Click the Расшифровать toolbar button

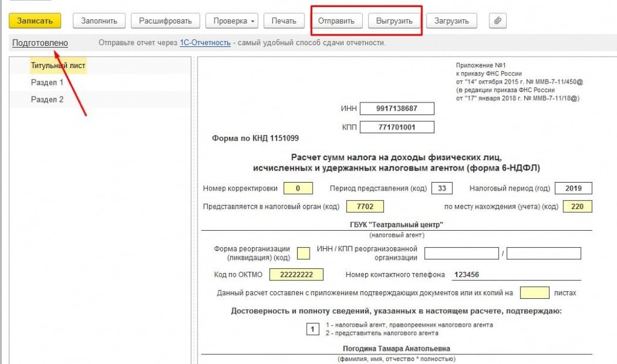pyautogui.click(x=165, y=21)
